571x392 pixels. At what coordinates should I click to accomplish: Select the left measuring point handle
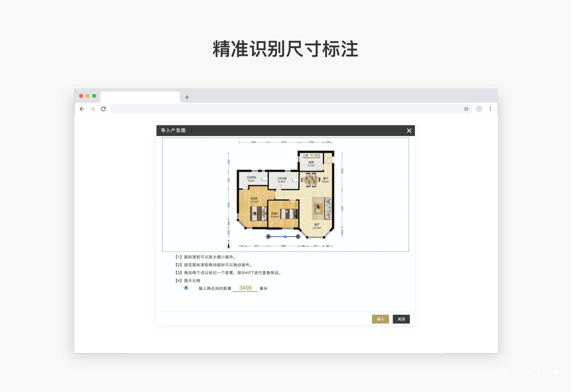(268, 237)
